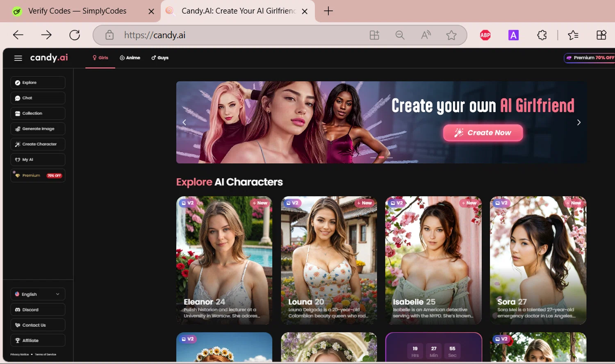Select the Anime category tab
The height and width of the screenshot is (364, 615).
coord(130,58)
